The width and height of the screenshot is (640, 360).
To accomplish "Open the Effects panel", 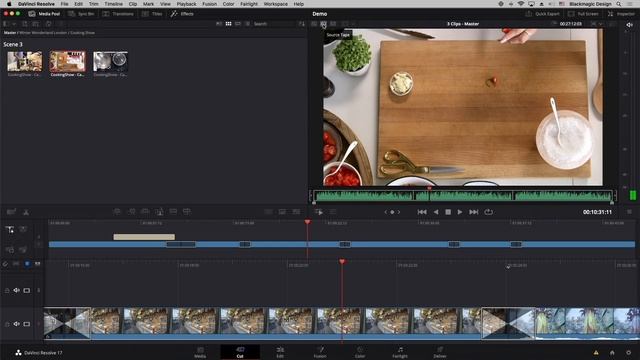I will [182, 14].
